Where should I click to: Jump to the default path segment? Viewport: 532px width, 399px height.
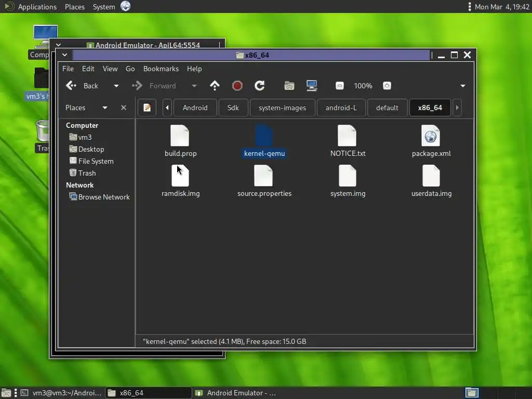pyautogui.click(x=387, y=108)
